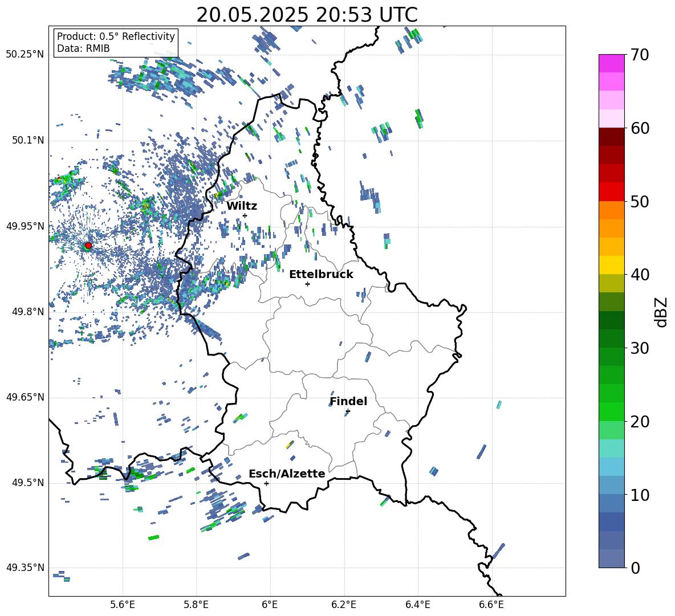Click the 5.8°E longitude label
This screenshot has height=616, width=675.
196,605
